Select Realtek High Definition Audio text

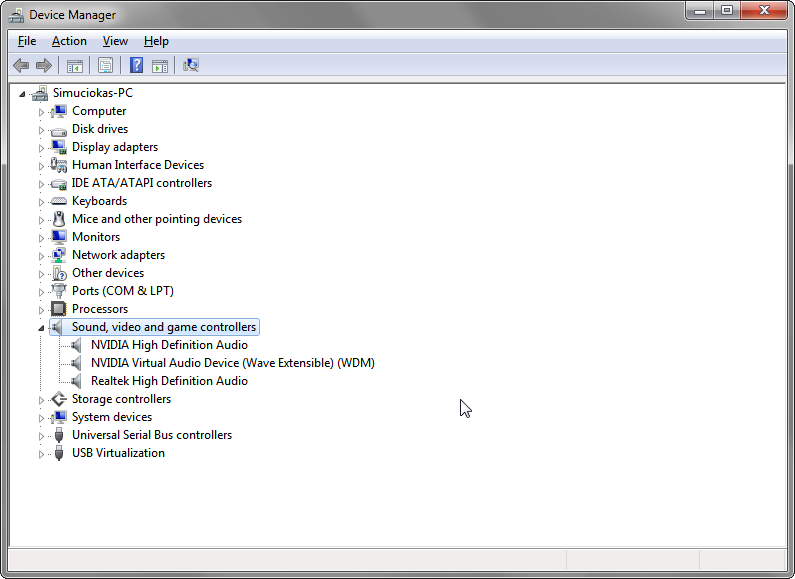(x=169, y=381)
